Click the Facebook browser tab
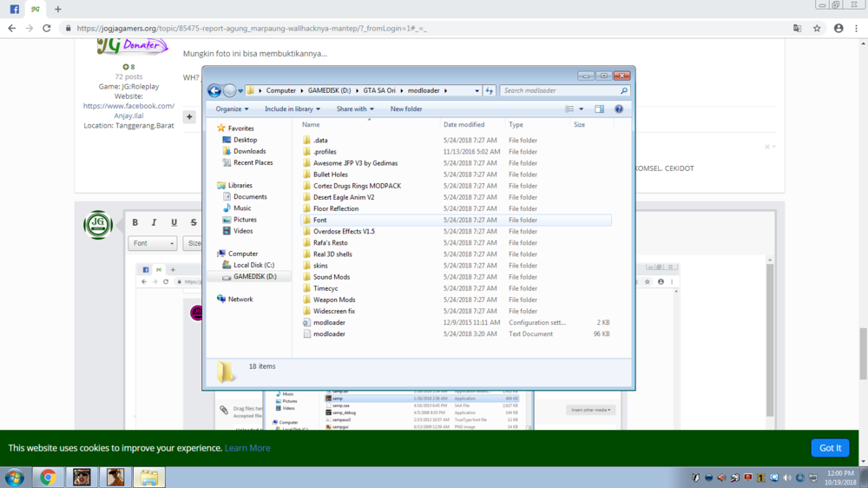Screen dimensions: 868x488 (x=15, y=9)
